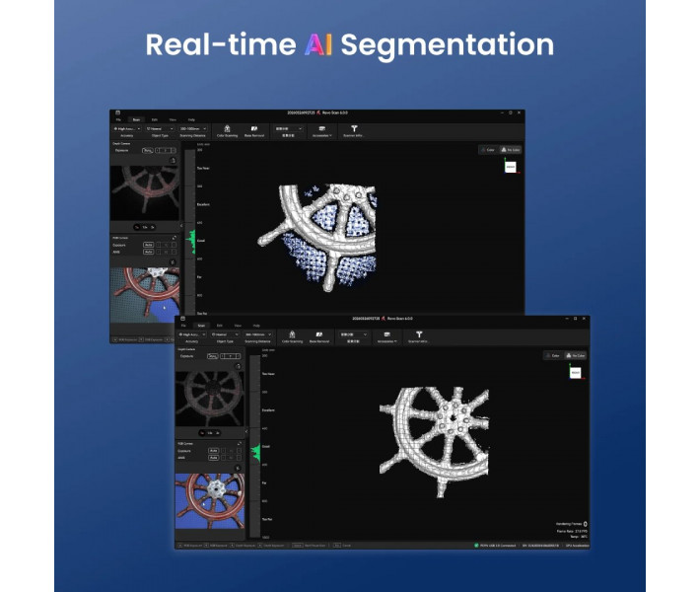
Task: Click the view cube in front window
Action: pos(575,372)
